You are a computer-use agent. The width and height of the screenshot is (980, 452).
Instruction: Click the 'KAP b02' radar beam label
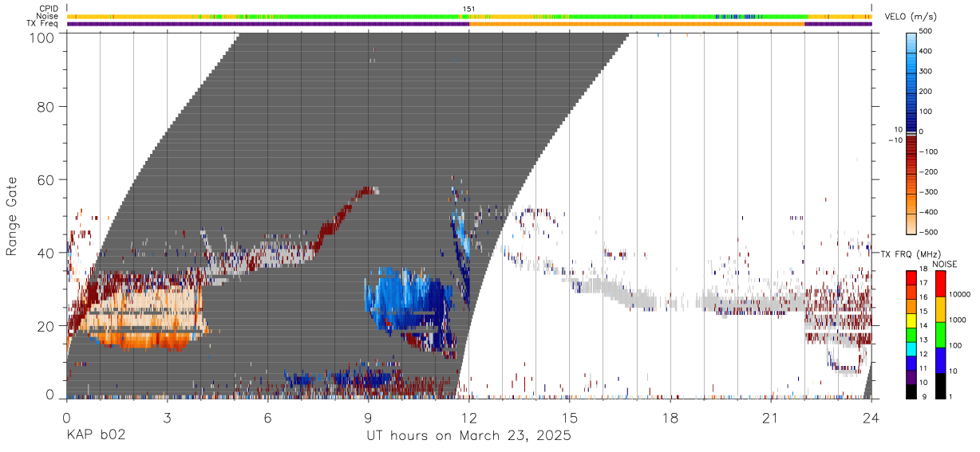tap(95, 436)
